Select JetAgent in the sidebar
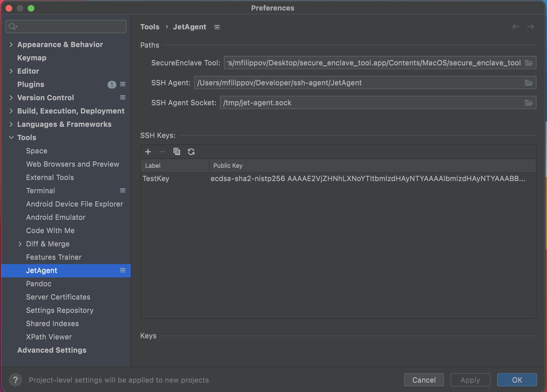 point(66,270)
